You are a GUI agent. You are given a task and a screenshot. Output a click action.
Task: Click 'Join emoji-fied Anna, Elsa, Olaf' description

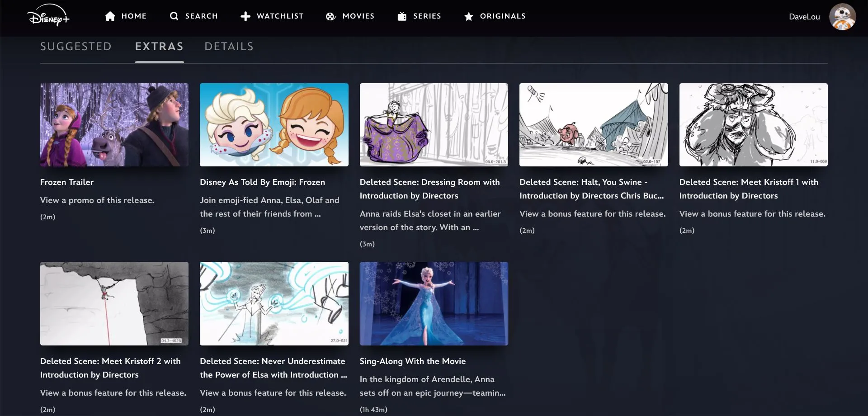pyautogui.click(x=269, y=207)
